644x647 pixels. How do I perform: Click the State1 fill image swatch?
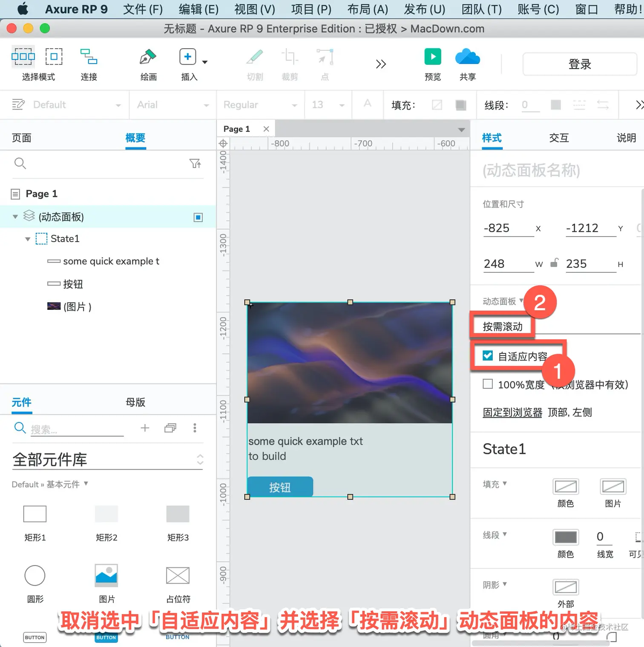(613, 487)
